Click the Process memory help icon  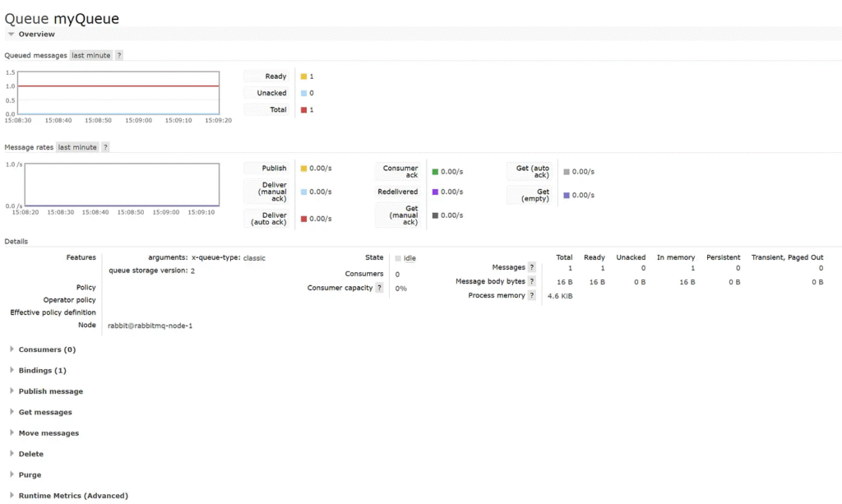(x=532, y=295)
